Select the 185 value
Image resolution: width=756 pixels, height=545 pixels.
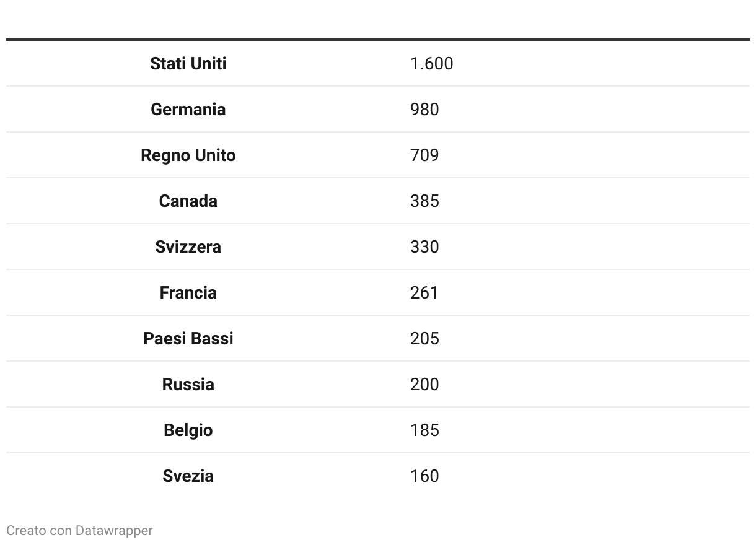(x=424, y=430)
